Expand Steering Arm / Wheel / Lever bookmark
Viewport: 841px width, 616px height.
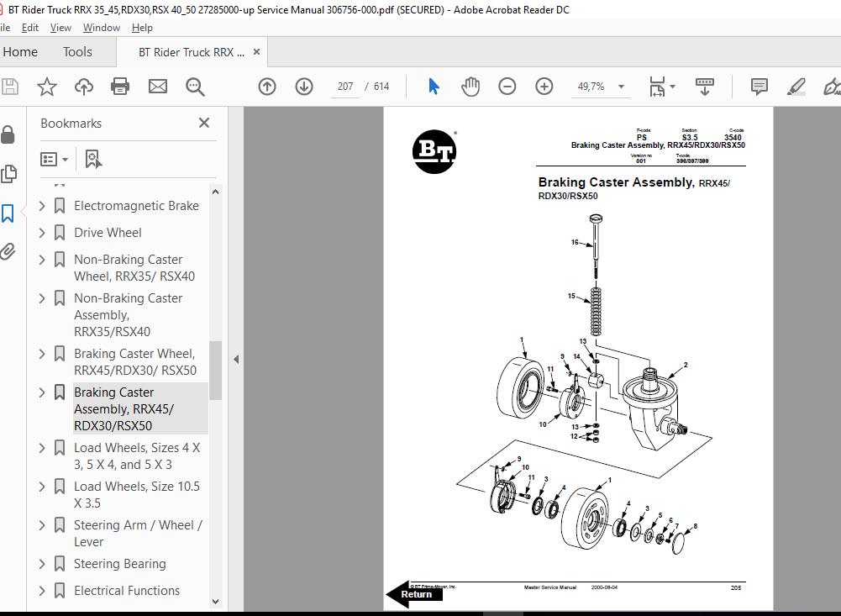tap(42, 525)
